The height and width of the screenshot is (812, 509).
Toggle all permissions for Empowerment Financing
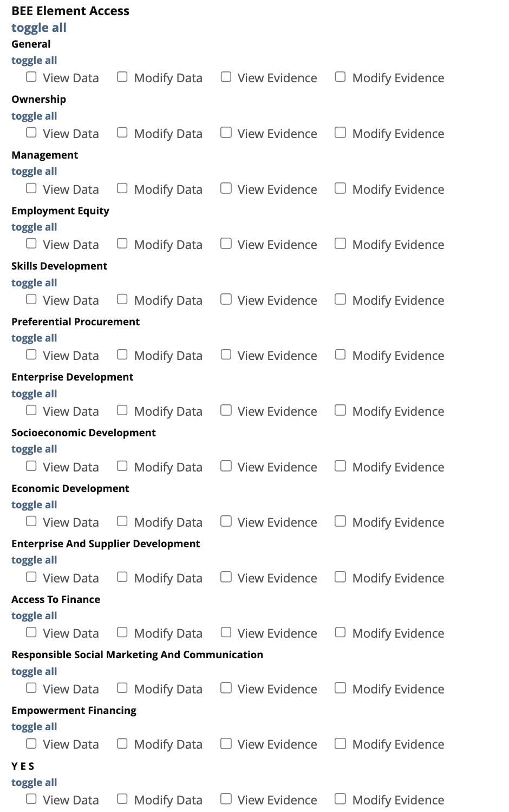pos(34,727)
